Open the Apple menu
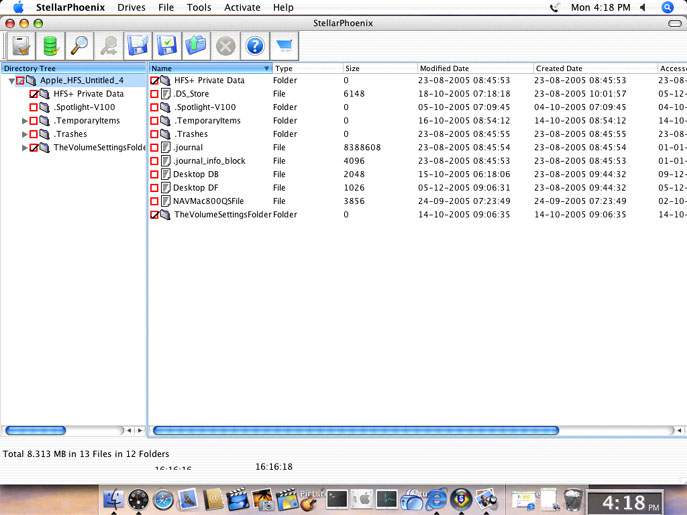This screenshot has height=515, width=687. tap(18, 7)
